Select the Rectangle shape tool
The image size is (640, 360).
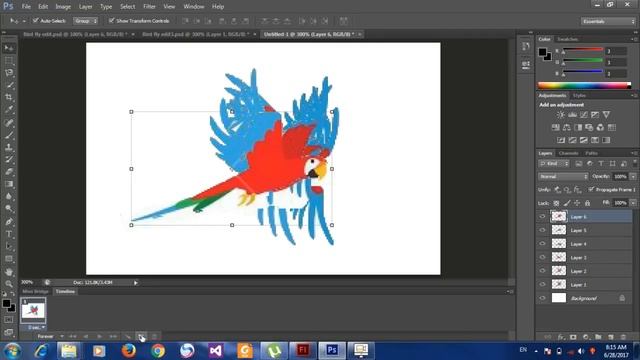tap(9, 259)
